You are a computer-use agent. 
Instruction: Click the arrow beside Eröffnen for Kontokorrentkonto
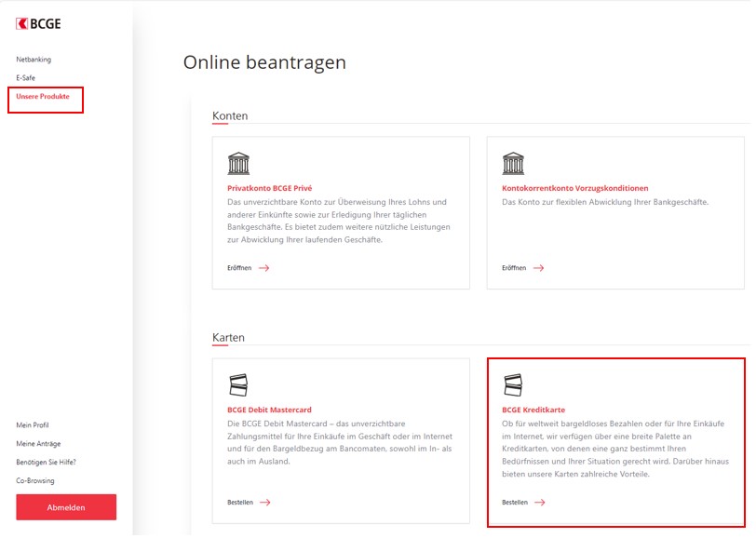(538, 268)
